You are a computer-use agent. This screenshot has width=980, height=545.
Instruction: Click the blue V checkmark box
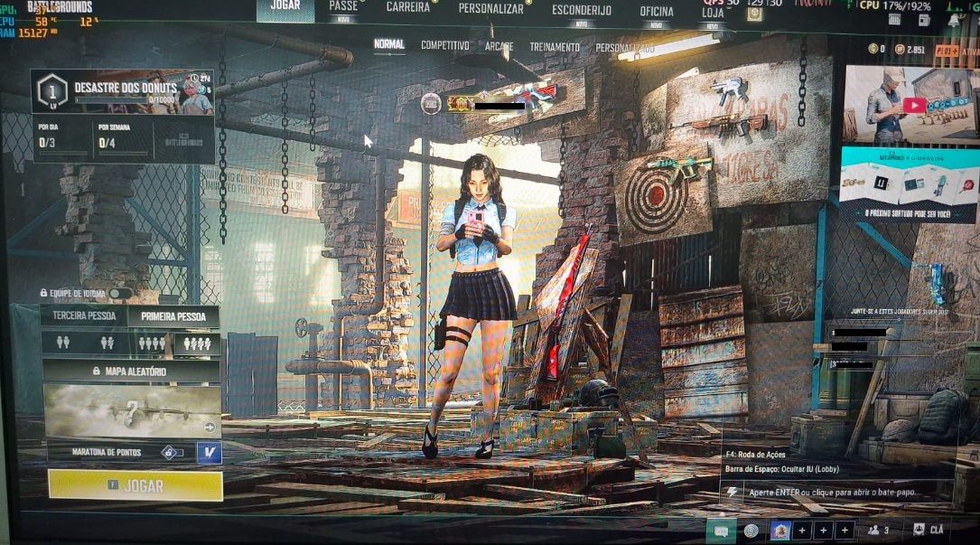click(x=210, y=453)
